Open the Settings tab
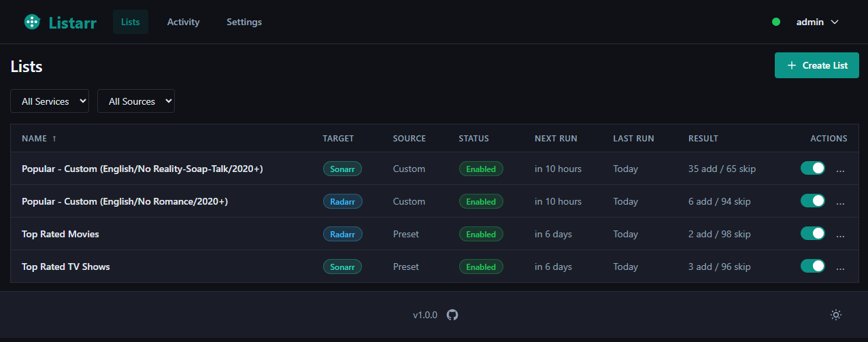This screenshot has height=342, width=868. (x=244, y=22)
